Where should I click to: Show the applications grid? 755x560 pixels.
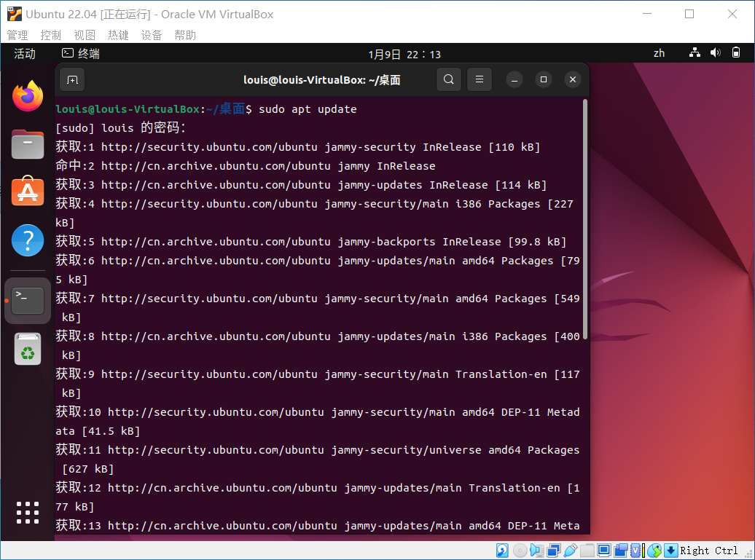pos(28,513)
